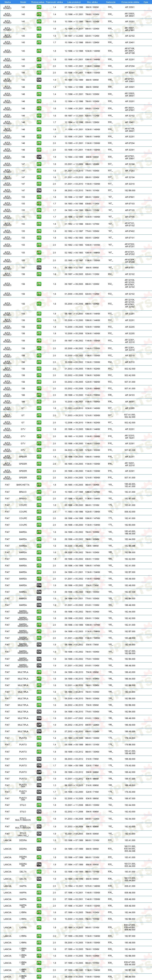Viewport: 152px width, 980px height.
Task: Click the Lata produkcji column header
Action: [x=74, y=2]
